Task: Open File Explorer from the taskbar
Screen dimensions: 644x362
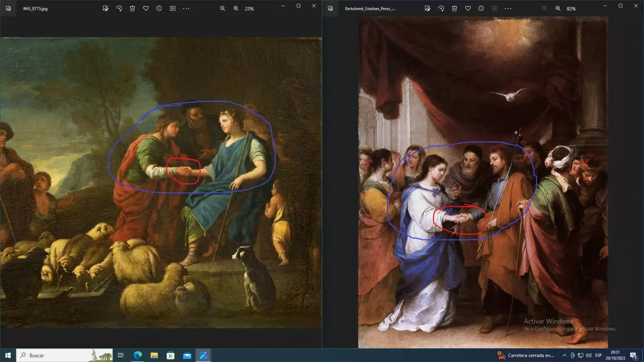Action: click(x=154, y=355)
